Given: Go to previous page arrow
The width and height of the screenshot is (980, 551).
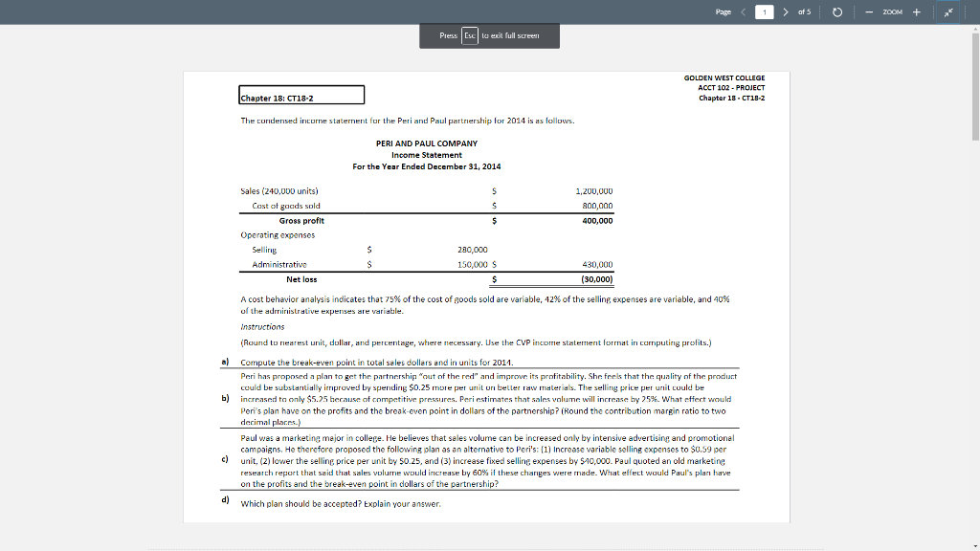Looking at the screenshot, I should 743,11.
